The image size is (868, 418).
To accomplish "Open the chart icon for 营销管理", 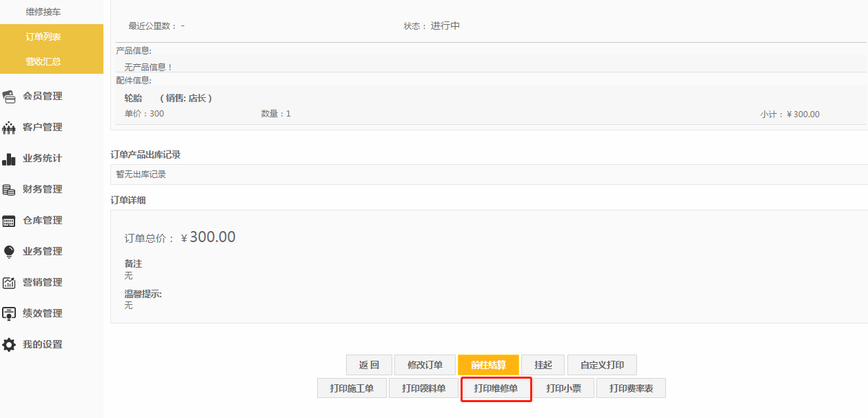I will coord(9,283).
